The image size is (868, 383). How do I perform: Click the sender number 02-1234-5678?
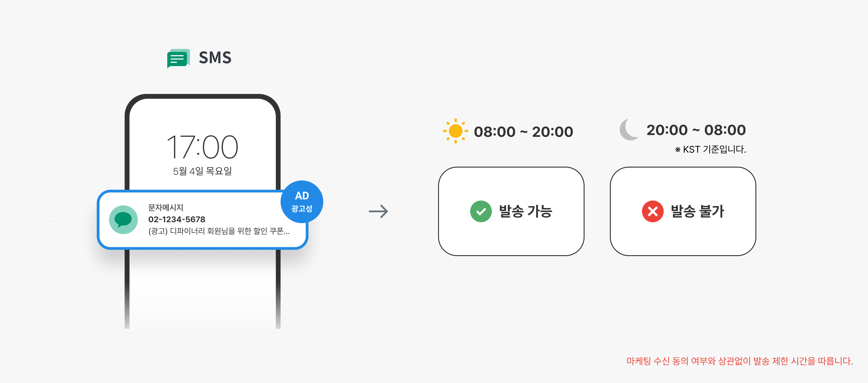click(177, 220)
